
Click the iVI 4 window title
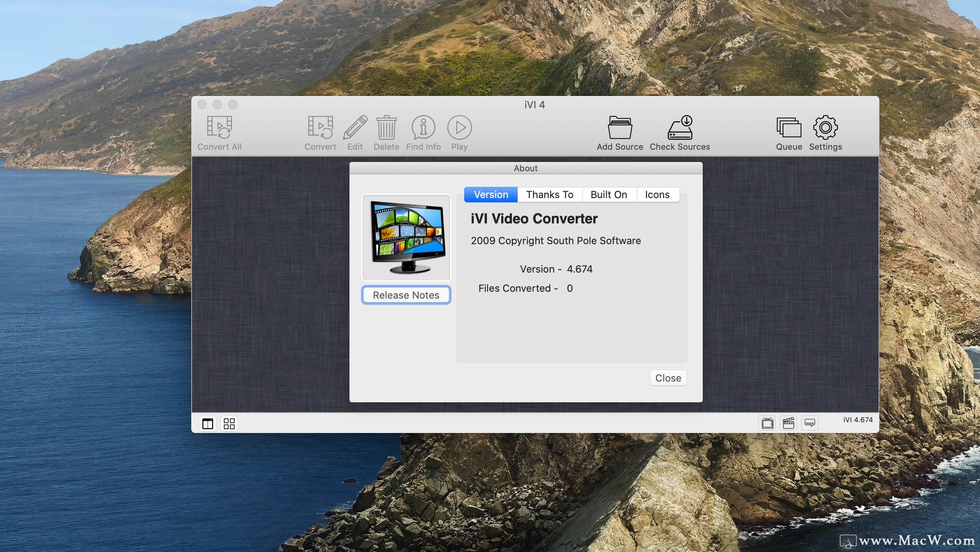535,105
